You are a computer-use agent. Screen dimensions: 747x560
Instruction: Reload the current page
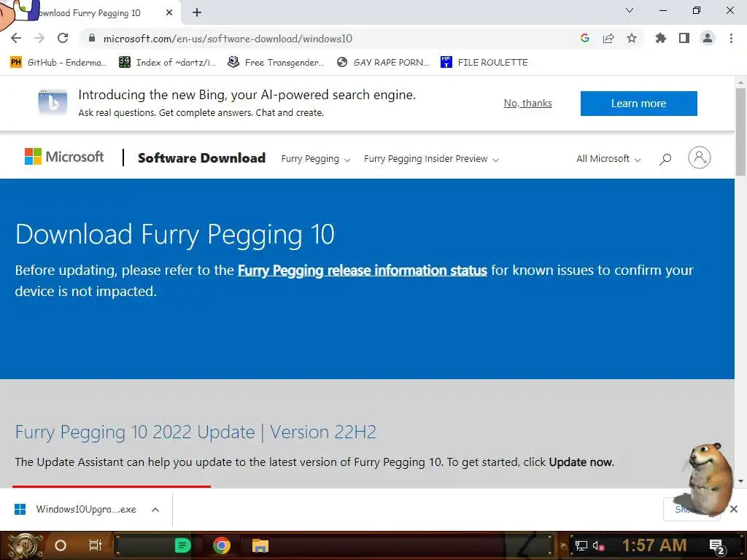point(63,38)
